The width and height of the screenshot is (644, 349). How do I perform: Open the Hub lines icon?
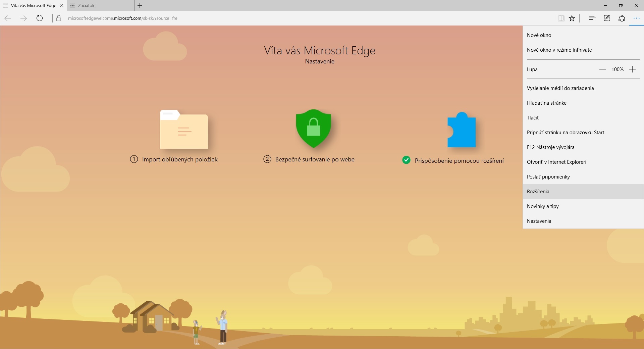(x=592, y=18)
